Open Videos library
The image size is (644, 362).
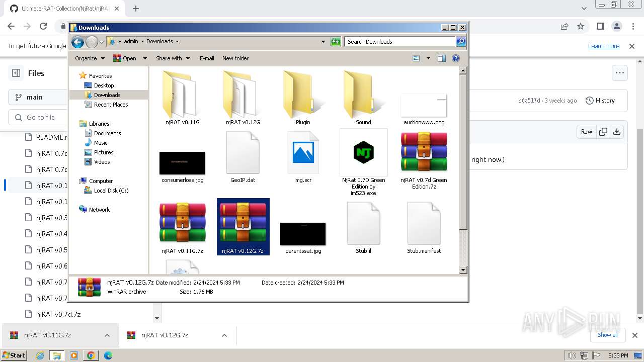pos(102,162)
